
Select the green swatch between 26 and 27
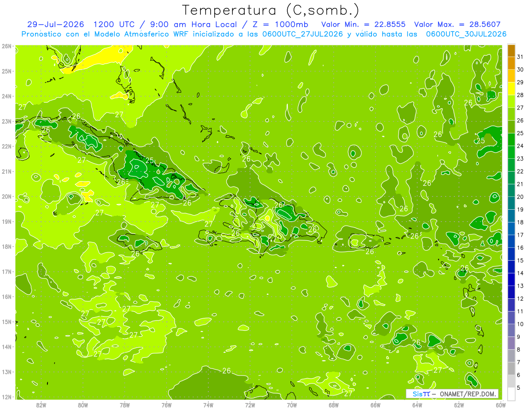pyautogui.click(x=511, y=114)
